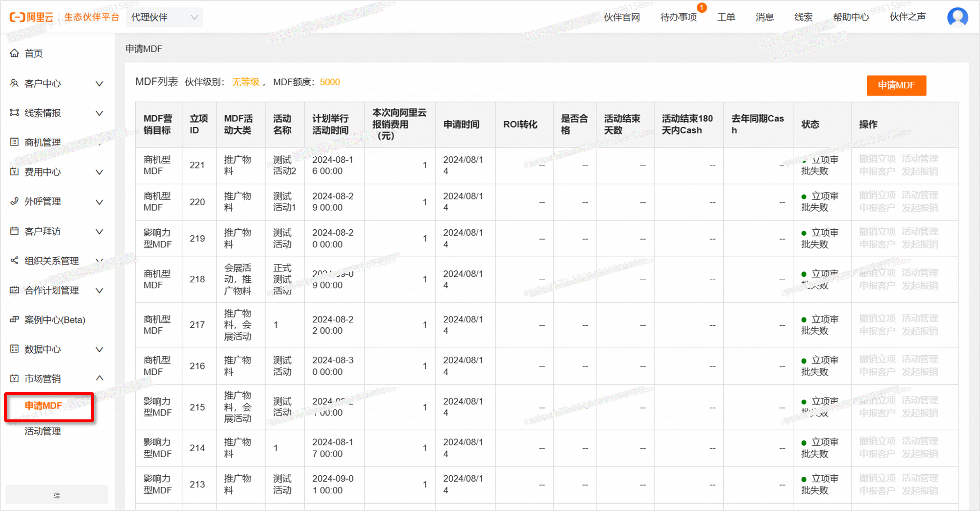The width and height of the screenshot is (980, 511).
Task: Open 待办事项 in top navigation
Action: tap(678, 17)
